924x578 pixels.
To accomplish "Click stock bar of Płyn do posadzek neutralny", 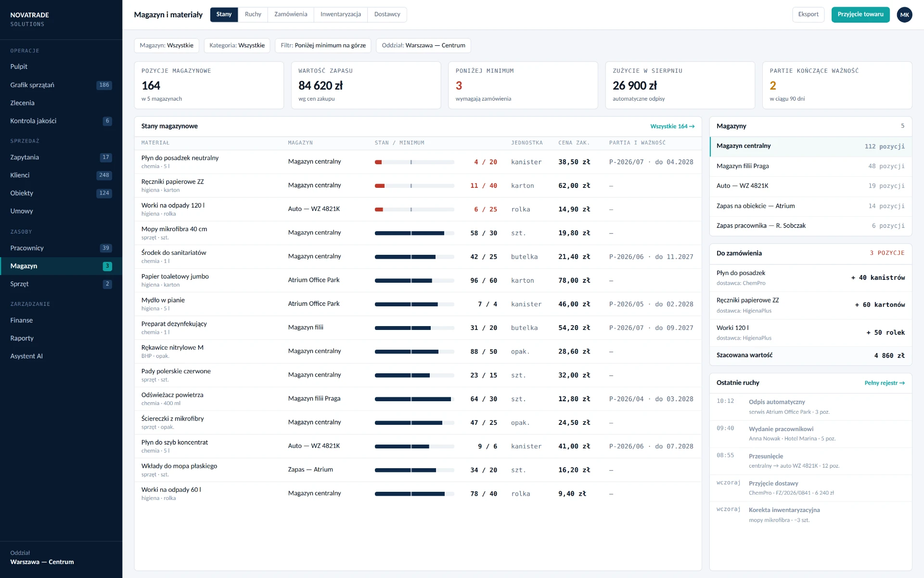I will 414,162.
